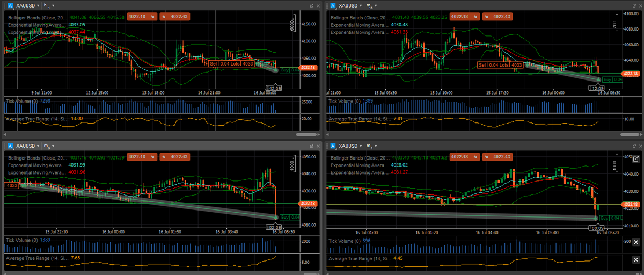This screenshot has height=275, width=644.
Task: Remove the Tick Volume panel in m1 chart
Action: pos(636,242)
